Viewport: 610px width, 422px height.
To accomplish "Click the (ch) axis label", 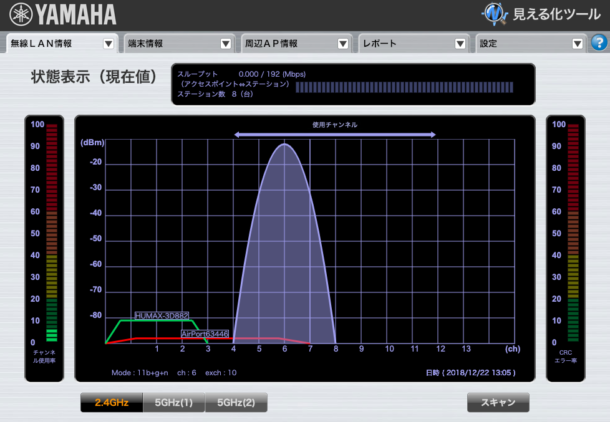I will pos(512,349).
